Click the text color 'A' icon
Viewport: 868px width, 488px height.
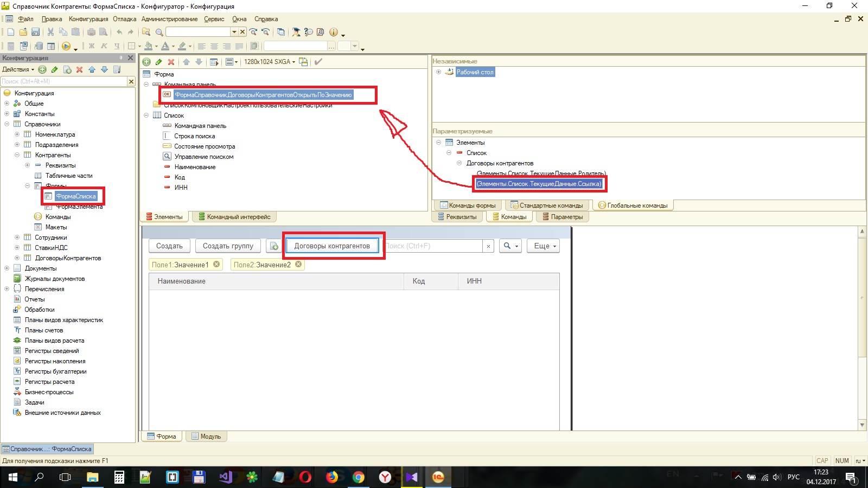pos(165,46)
